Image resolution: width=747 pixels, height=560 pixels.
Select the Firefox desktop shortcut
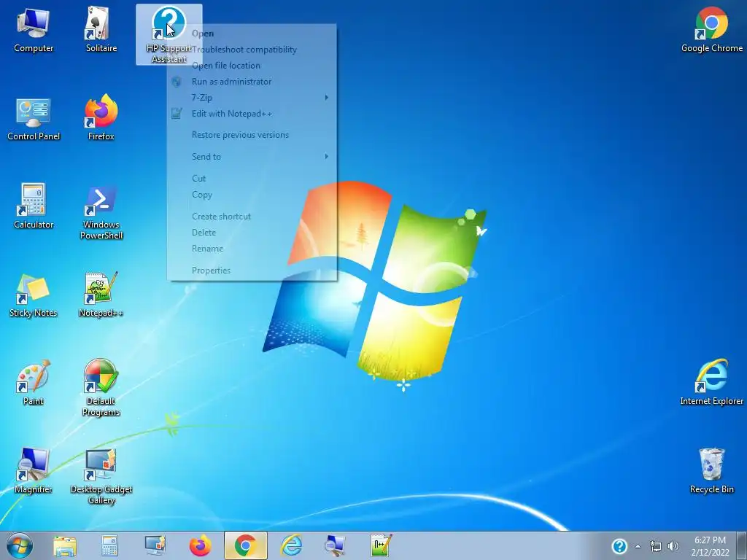click(x=101, y=118)
